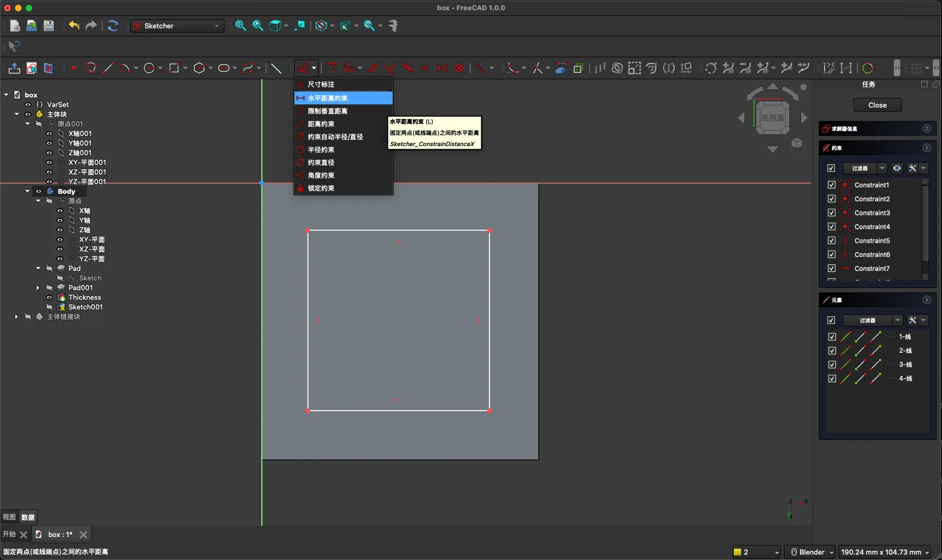
Task: Click the parallel constraint icon
Action: (x=373, y=68)
